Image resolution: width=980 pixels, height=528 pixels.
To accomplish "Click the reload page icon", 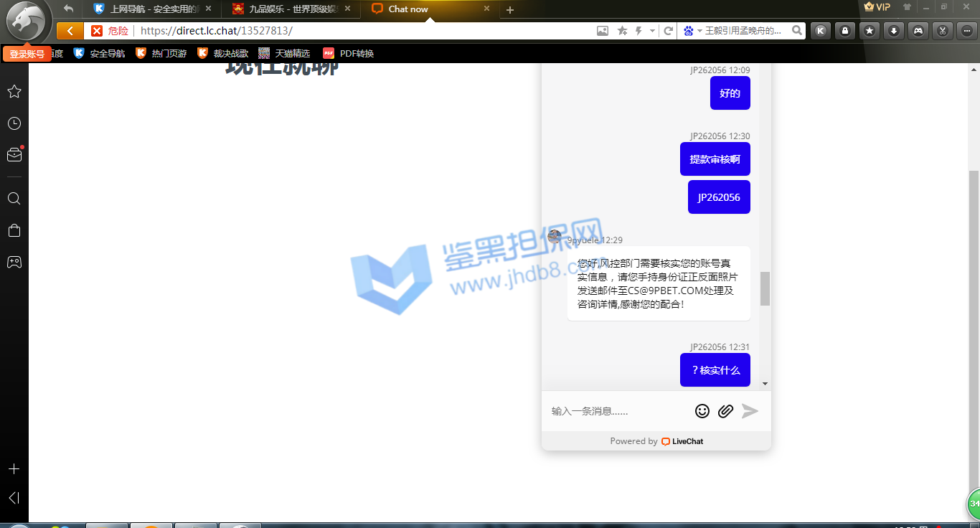I will pos(668,31).
